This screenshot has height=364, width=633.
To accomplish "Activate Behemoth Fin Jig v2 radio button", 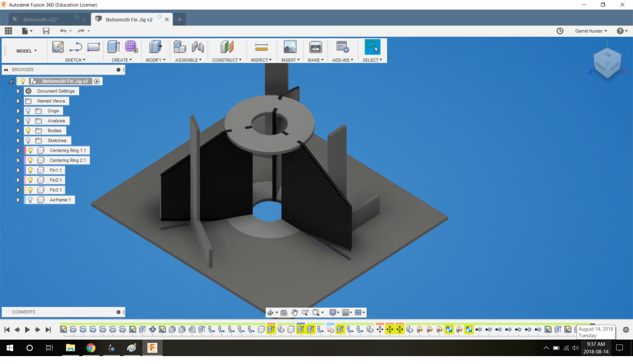I will pyautogui.click(x=97, y=81).
